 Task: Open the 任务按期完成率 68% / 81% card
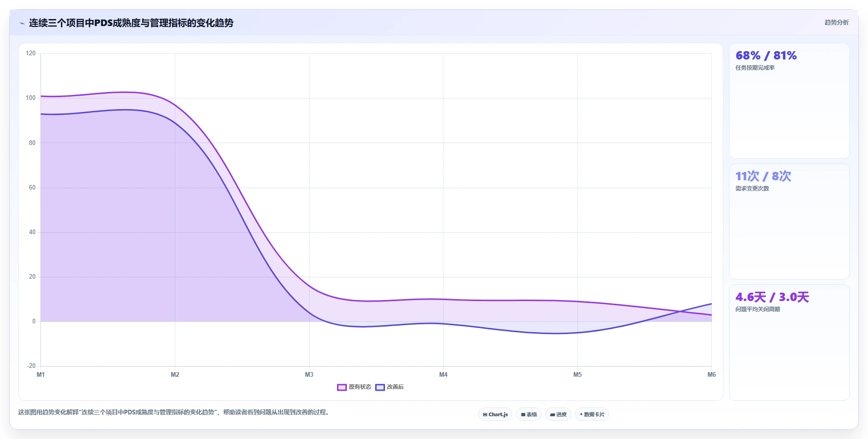coord(789,101)
